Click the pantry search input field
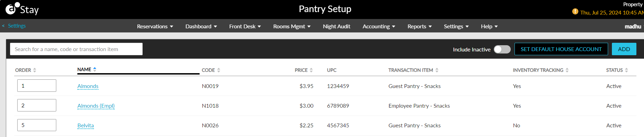The height and width of the screenshot is (137, 644). (x=76, y=49)
